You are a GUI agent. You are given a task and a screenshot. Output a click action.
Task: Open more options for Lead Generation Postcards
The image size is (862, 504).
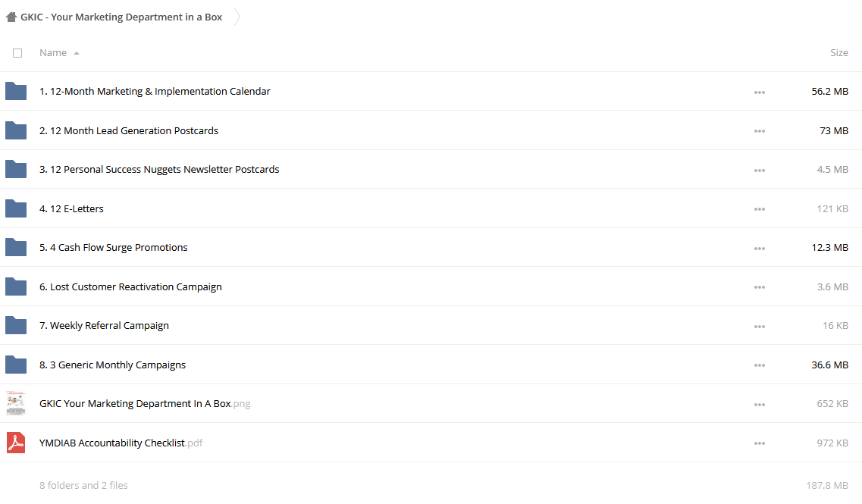(x=759, y=131)
